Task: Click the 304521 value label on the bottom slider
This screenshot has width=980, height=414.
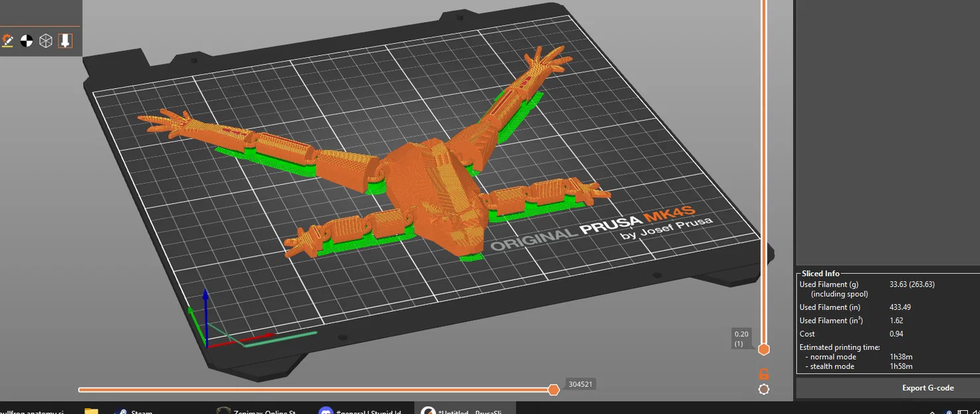Action: pos(581,383)
